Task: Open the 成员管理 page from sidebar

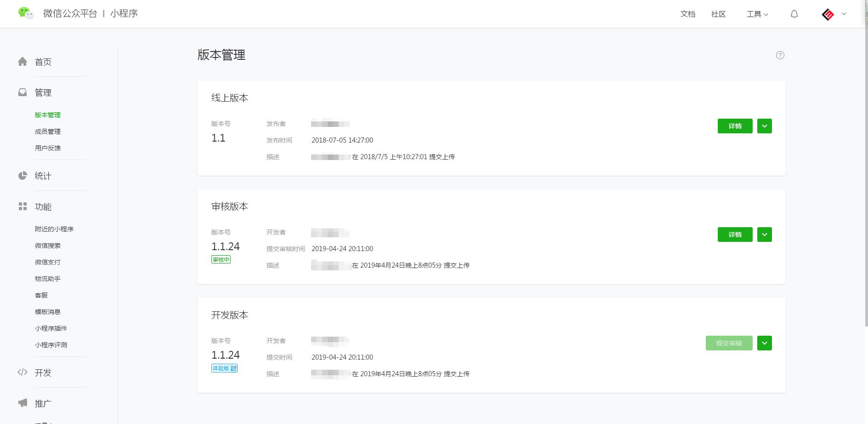Action: [x=47, y=131]
